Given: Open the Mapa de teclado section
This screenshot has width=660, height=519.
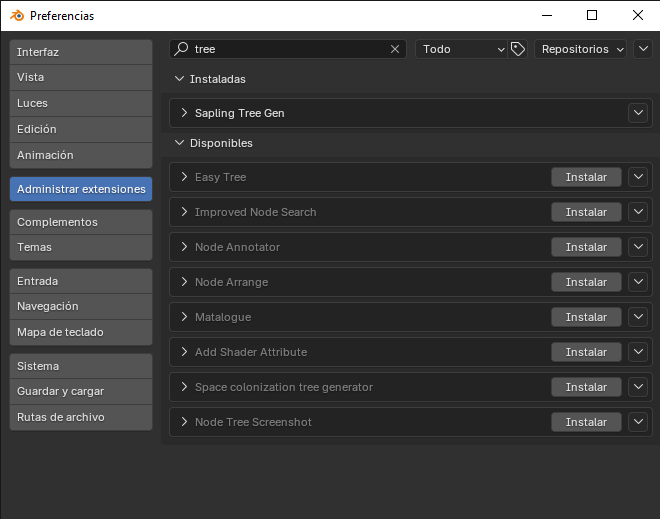Looking at the screenshot, I should point(80,332).
